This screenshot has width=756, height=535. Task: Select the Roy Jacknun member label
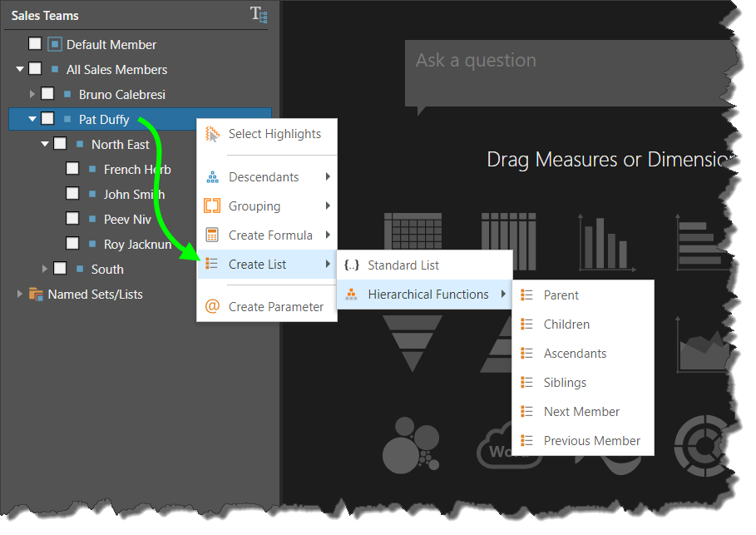(138, 244)
